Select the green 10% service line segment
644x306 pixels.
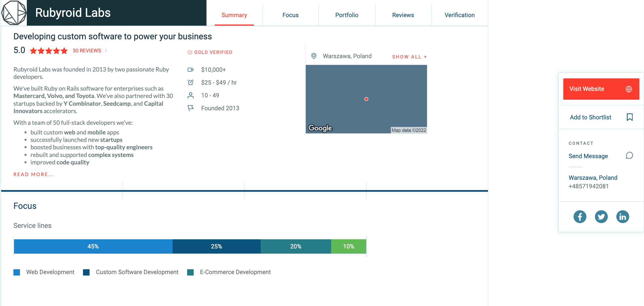click(349, 246)
